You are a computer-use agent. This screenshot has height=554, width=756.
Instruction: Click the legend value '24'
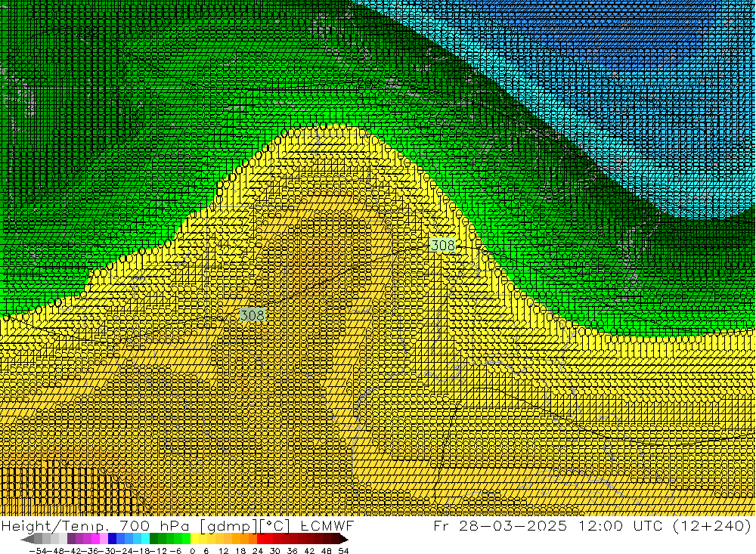point(258,551)
